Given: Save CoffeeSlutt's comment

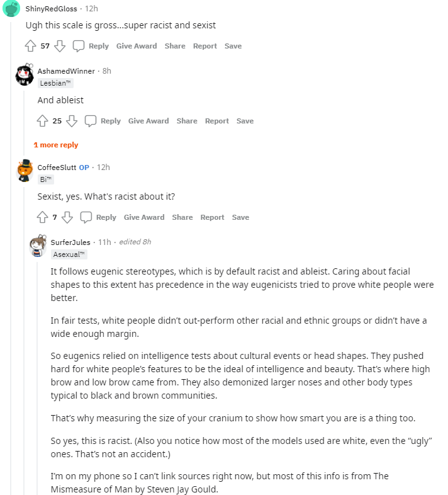Looking at the screenshot, I should coord(240,217).
